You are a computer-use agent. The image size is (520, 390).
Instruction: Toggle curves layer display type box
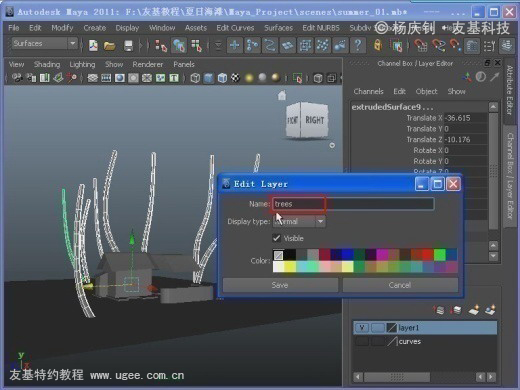[x=377, y=341]
